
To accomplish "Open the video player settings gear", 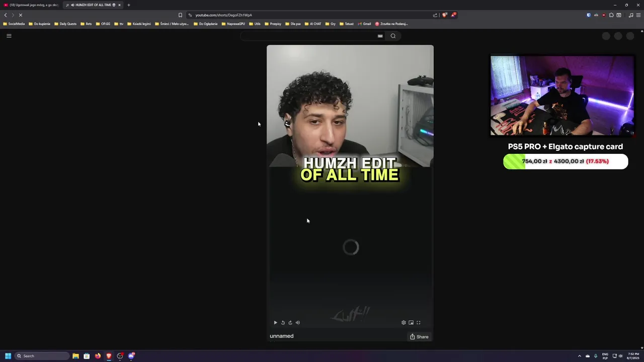I will pyautogui.click(x=404, y=323).
